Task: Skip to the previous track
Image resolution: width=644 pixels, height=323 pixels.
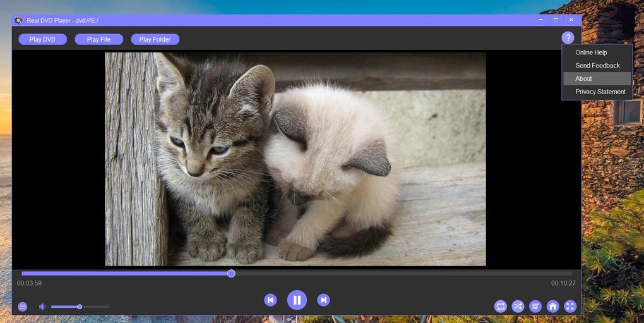Action: [x=270, y=300]
